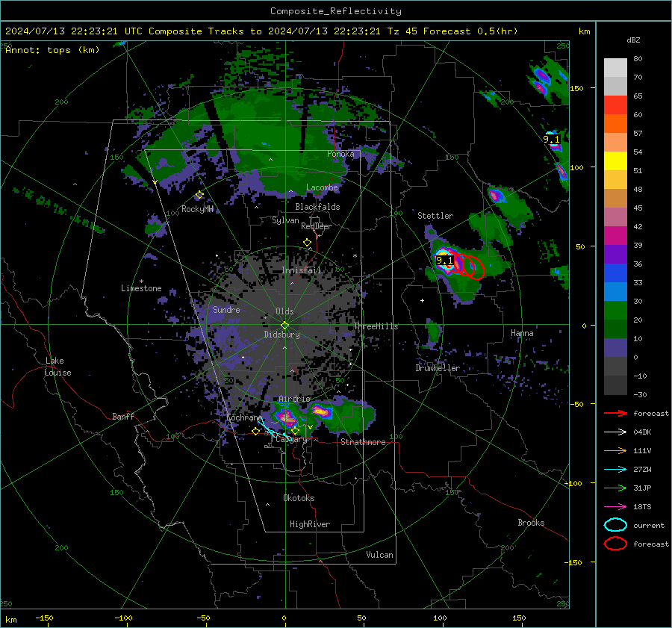The image size is (672, 628).
Task: Click the Banff label
Action: tap(123, 416)
